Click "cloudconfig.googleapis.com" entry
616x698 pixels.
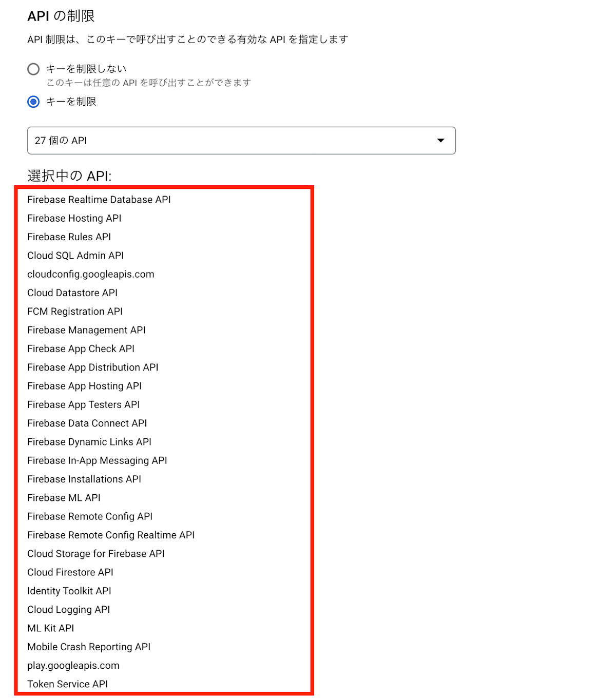click(91, 274)
